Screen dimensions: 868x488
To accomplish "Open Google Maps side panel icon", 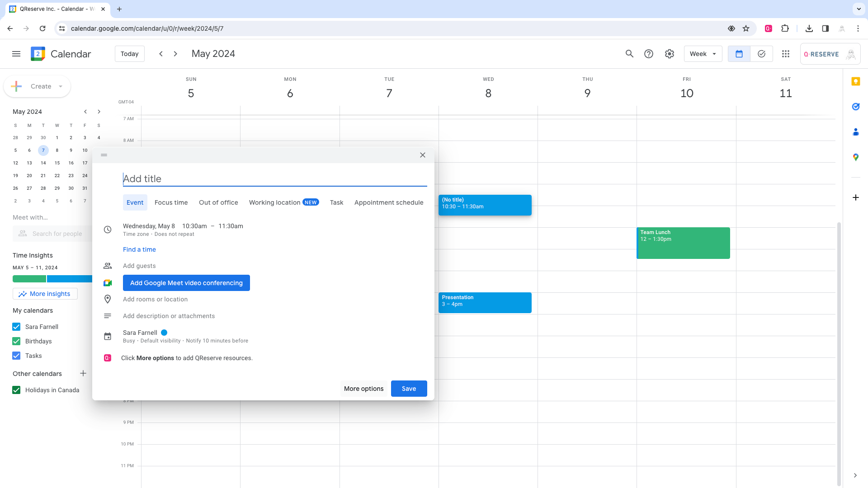I will (x=855, y=157).
